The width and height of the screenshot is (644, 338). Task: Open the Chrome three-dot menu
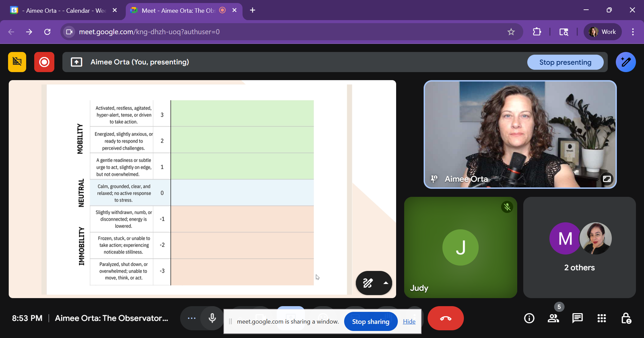coord(633,32)
